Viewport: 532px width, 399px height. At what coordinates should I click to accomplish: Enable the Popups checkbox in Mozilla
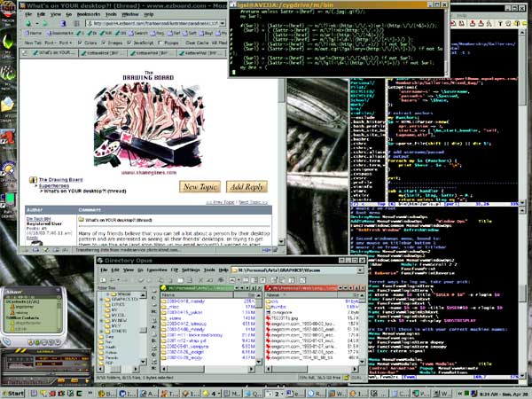[160, 43]
